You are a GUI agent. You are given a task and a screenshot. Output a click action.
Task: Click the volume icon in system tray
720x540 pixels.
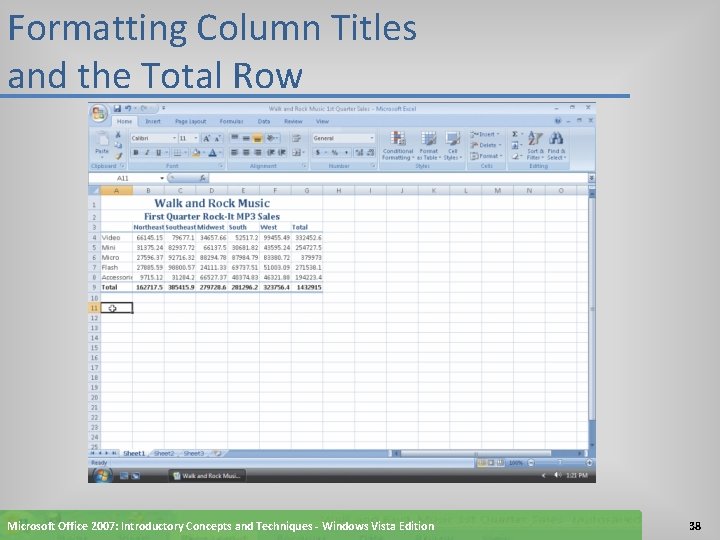557,475
